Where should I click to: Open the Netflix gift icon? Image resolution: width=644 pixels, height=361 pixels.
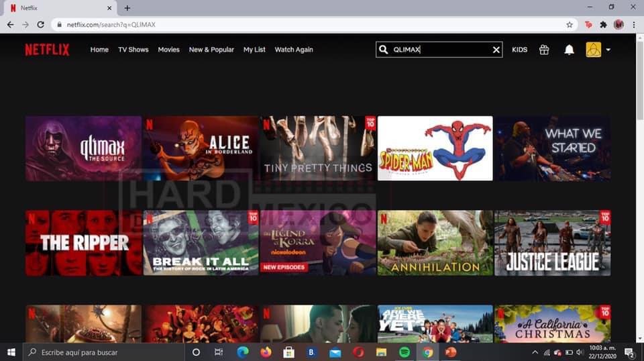544,50
